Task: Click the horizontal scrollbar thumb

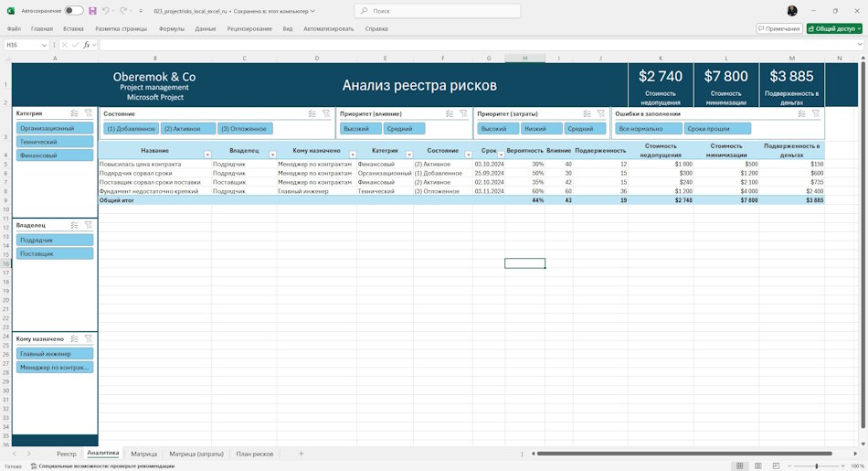Action: (x=684, y=454)
